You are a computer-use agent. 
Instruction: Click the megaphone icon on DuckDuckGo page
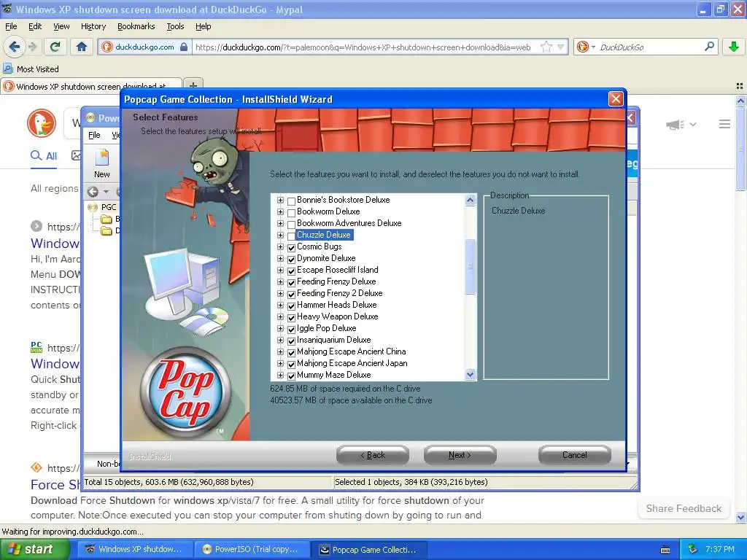pos(675,124)
